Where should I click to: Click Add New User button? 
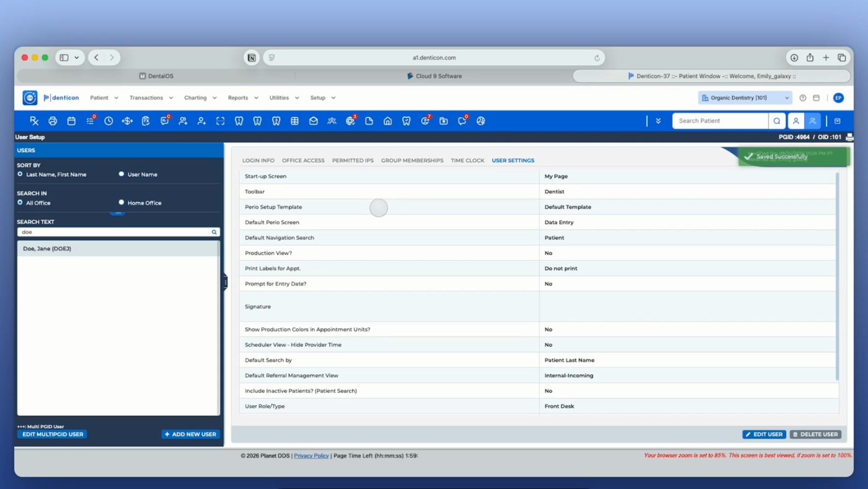[190, 434]
